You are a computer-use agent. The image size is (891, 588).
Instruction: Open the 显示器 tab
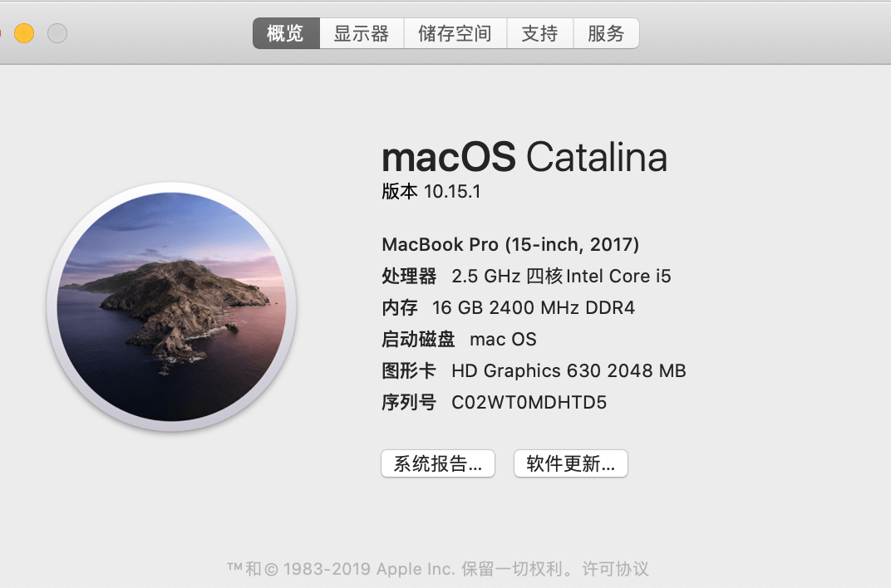pyautogui.click(x=362, y=33)
